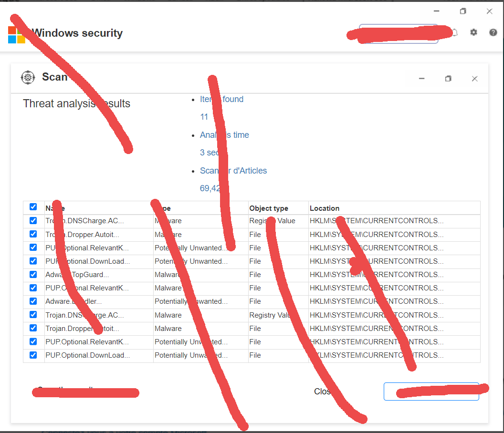Close the Windows security window
Viewport: 504px width, 433px height.
489,11
